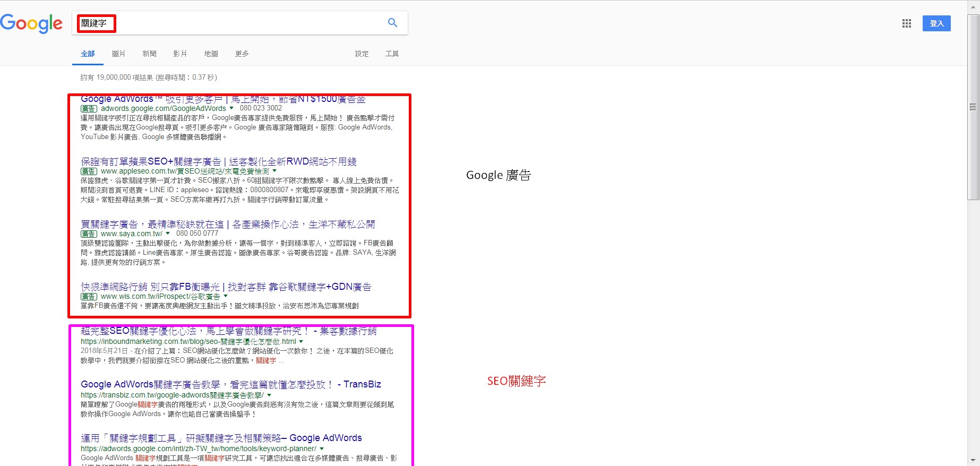Expand dropdown arrow next to transbiz.com.tw URL
980x466 pixels.
pyautogui.click(x=269, y=395)
